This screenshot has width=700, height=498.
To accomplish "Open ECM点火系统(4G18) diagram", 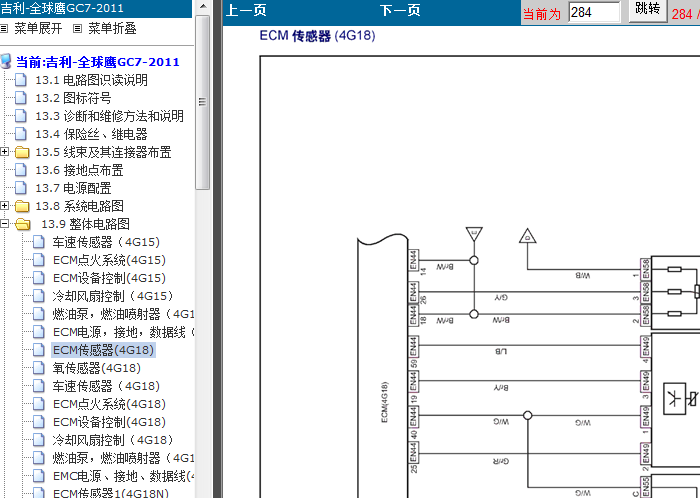I will 109,404.
